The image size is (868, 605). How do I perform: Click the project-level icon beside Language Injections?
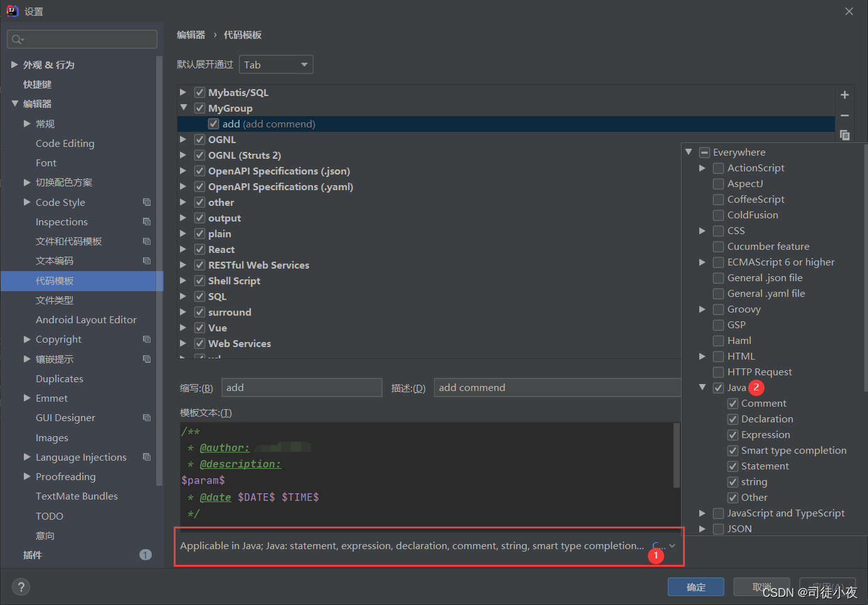(147, 457)
